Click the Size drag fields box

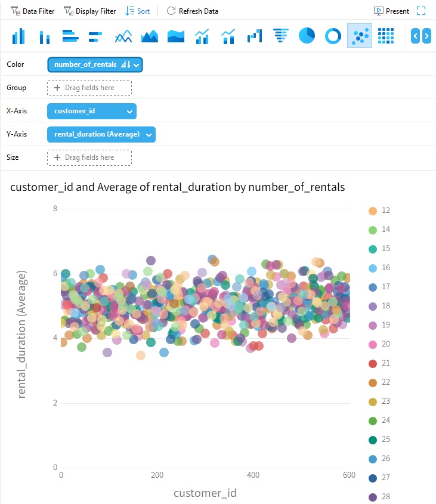[x=89, y=157]
